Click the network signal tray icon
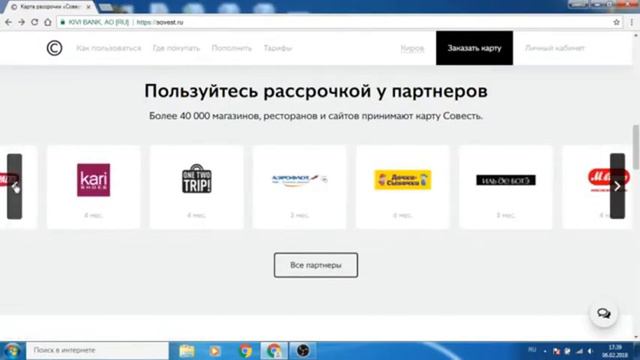 pyautogui.click(x=579, y=351)
